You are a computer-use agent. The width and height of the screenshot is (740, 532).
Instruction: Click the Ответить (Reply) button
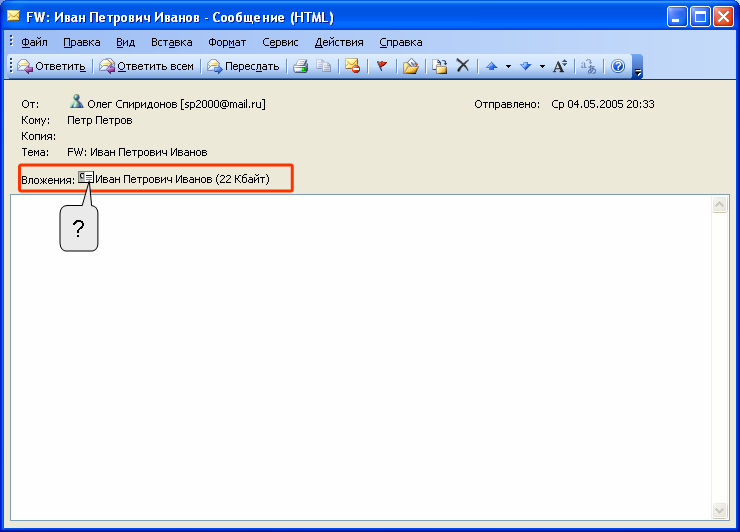tap(51, 66)
